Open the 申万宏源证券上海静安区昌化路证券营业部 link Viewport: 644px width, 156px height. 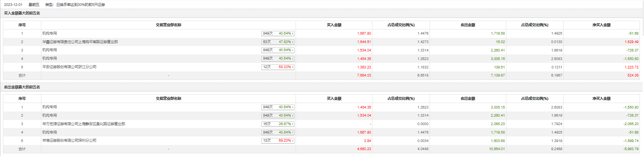[x=84, y=124]
